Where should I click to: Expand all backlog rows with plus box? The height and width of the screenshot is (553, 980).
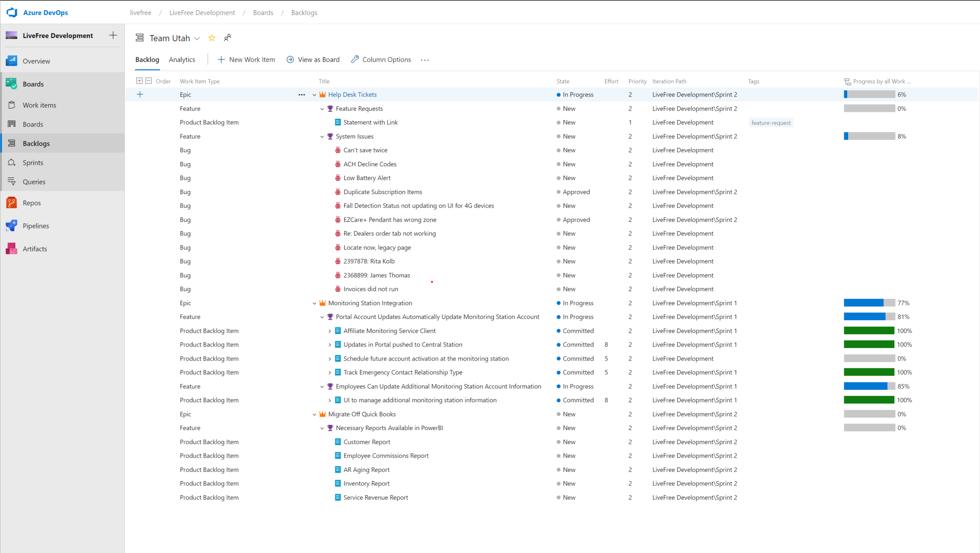pyautogui.click(x=139, y=81)
